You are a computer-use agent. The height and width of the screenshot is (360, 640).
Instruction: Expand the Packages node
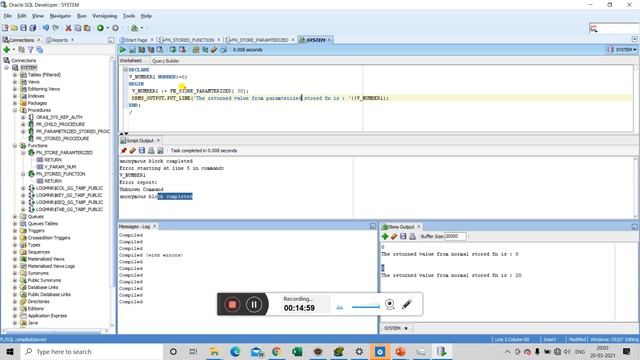point(15,103)
